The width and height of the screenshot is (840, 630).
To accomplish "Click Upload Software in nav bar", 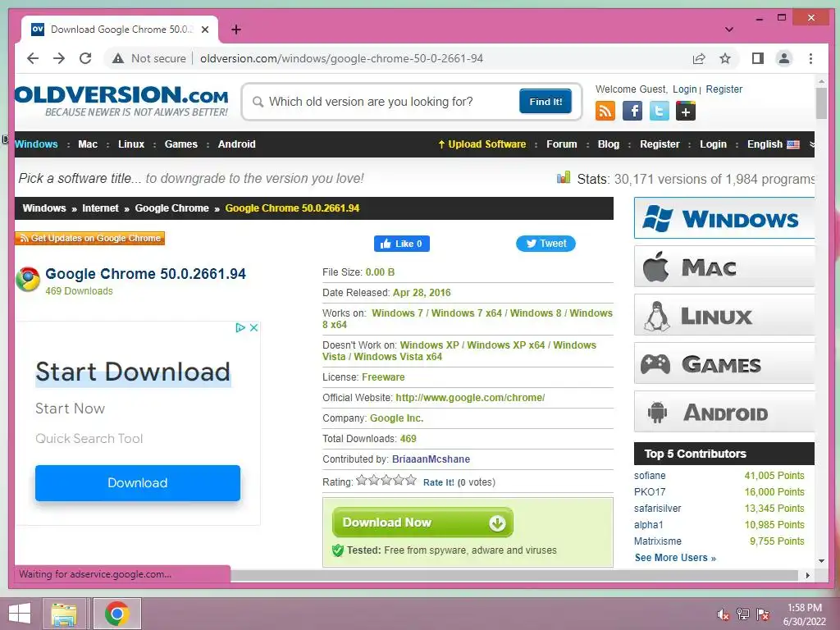I will tap(482, 144).
